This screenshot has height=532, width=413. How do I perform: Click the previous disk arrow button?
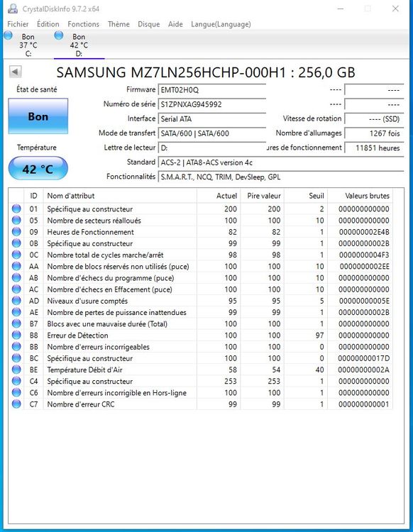click(16, 72)
